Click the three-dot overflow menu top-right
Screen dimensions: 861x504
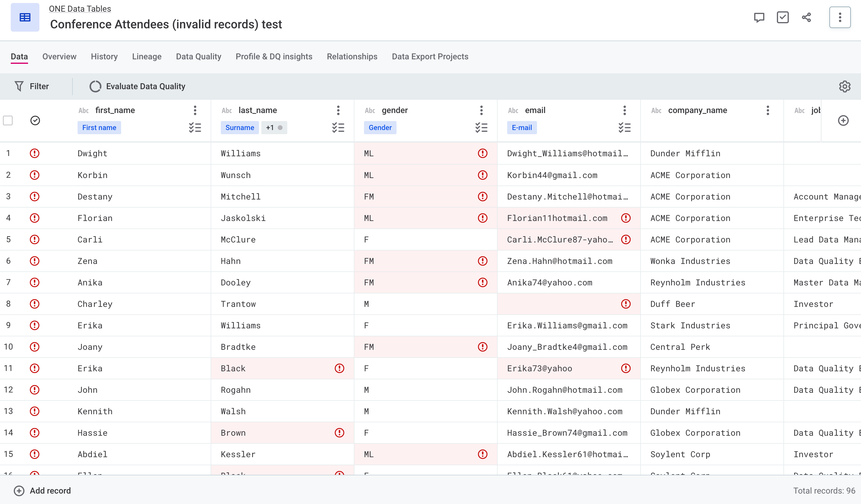click(x=840, y=17)
